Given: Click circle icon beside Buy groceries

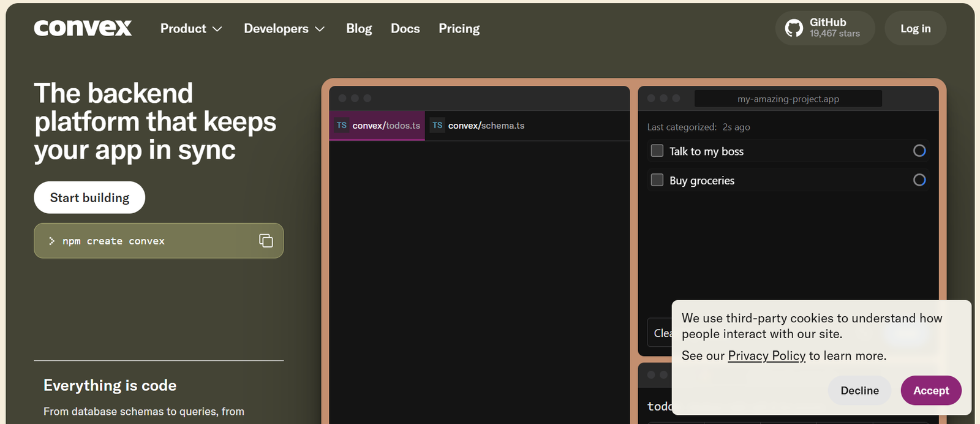Looking at the screenshot, I should pos(919,180).
